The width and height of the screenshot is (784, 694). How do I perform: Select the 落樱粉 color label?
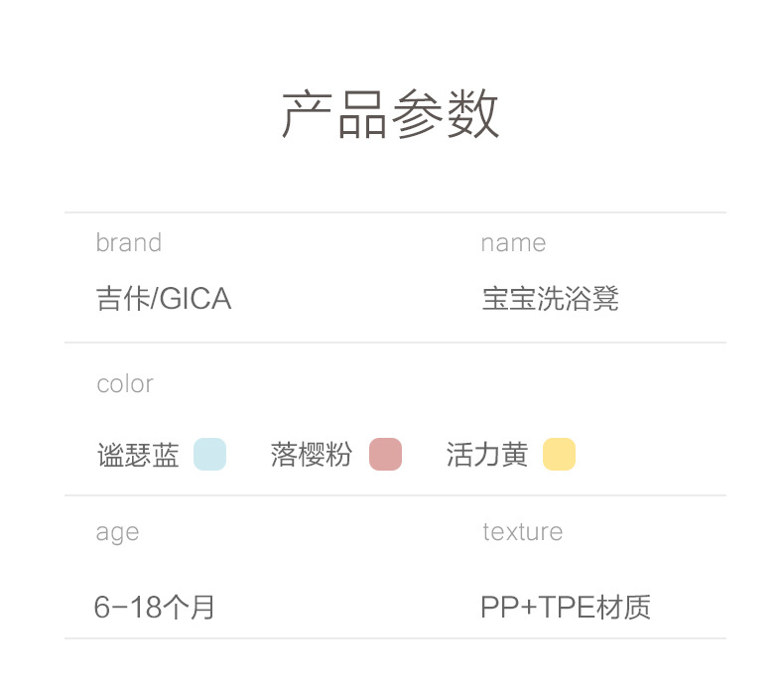point(311,456)
